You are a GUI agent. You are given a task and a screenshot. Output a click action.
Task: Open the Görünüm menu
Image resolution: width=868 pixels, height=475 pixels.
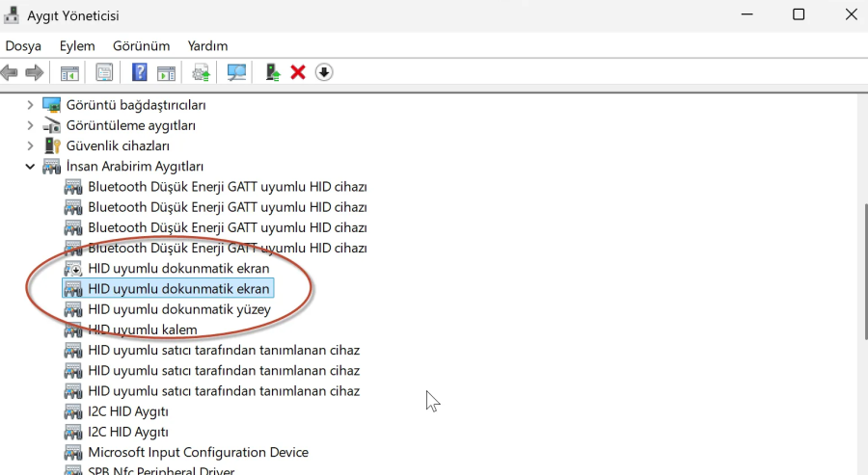click(x=141, y=45)
